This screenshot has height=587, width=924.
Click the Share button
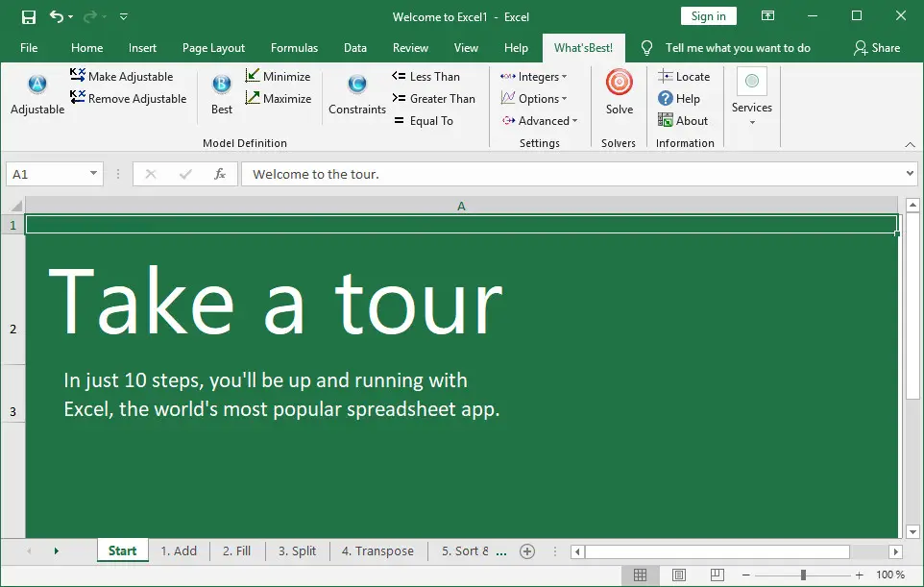(877, 48)
